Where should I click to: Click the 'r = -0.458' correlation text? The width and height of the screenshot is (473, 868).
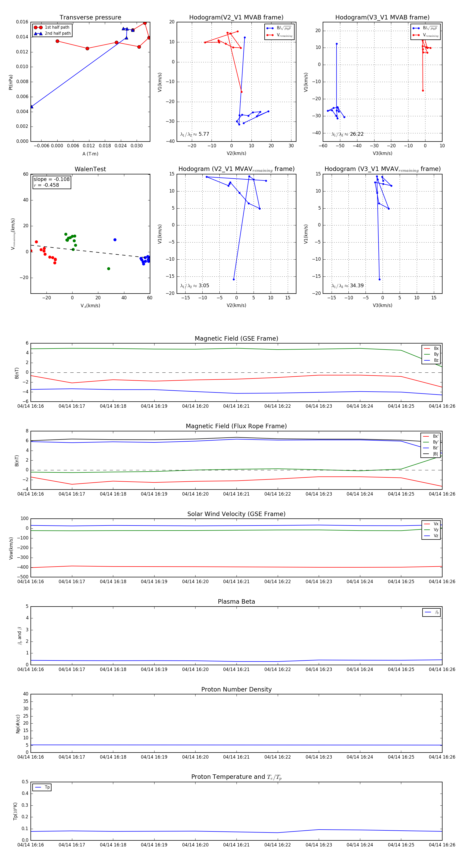[47, 185]
